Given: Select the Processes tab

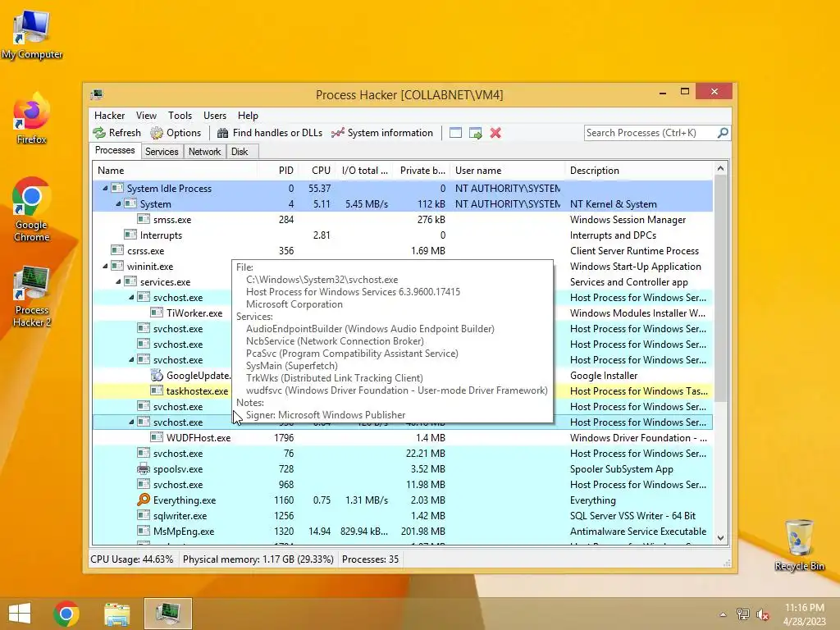Looking at the screenshot, I should (115, 151).
